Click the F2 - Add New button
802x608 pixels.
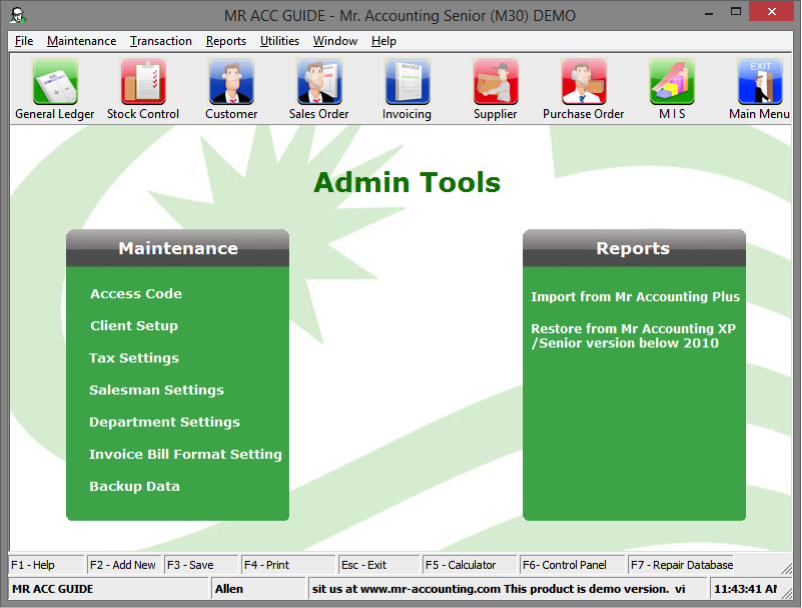pos(123,565)
